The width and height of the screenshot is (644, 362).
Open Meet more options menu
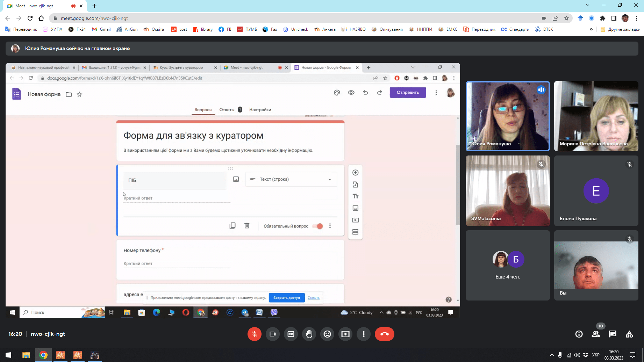coord(364,334)
